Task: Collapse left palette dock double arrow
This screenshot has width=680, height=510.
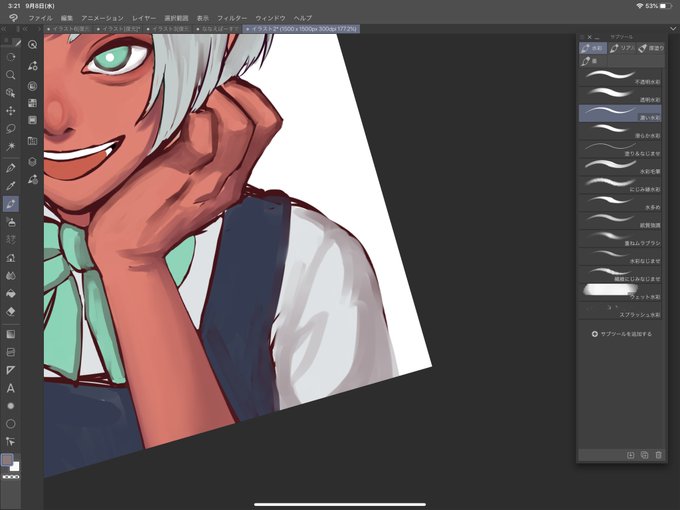Action: pos(4,29)
